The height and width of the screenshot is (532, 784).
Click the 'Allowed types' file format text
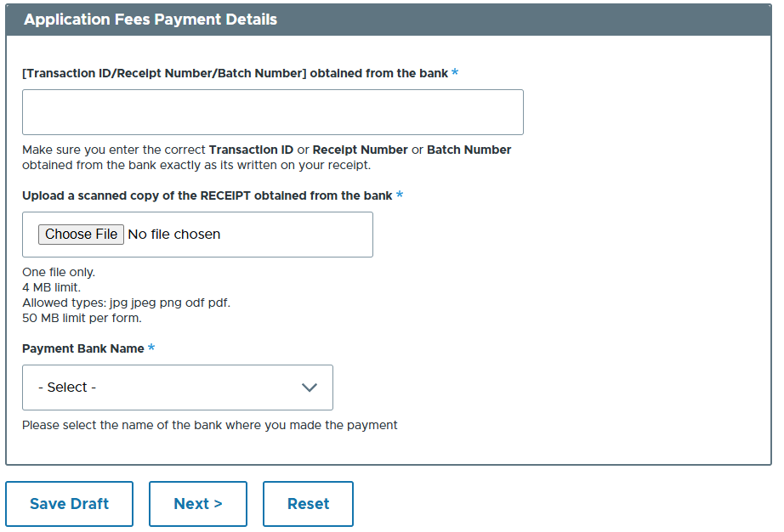[126, 303]
